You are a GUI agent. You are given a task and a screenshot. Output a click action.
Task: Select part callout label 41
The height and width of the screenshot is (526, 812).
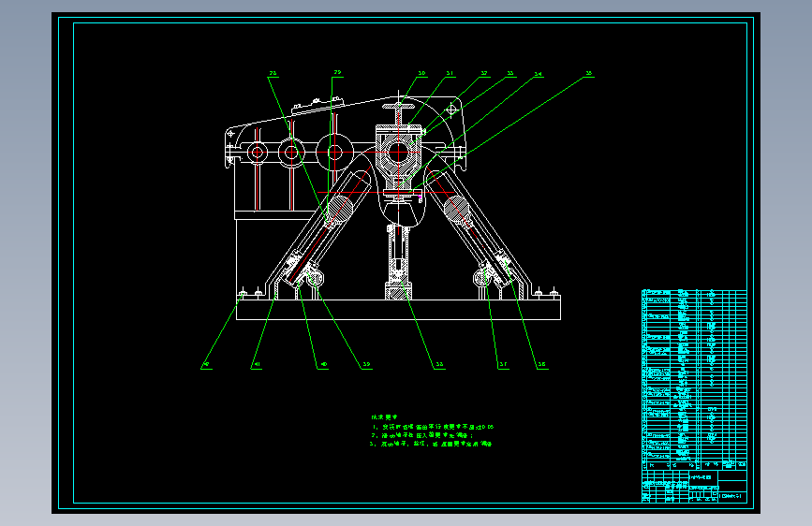[x=258, y=364]
